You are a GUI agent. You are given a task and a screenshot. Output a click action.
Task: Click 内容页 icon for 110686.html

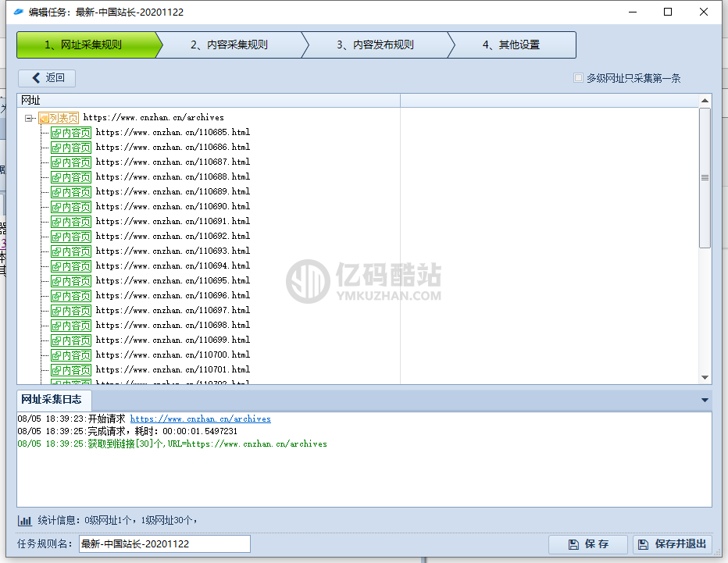coord(71,148)
